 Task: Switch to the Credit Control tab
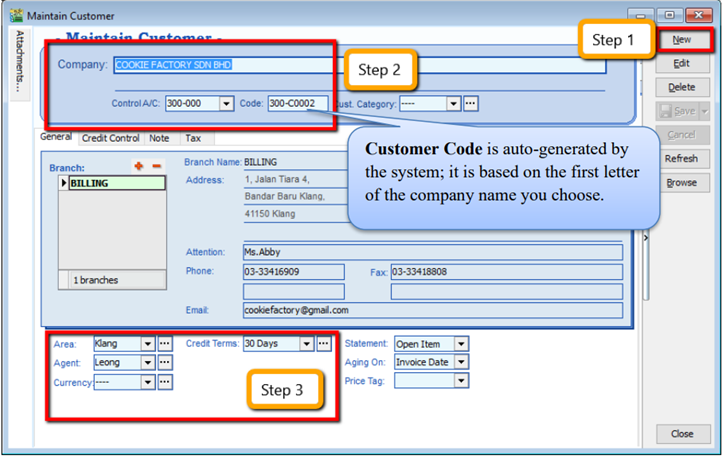coord(110,138)
